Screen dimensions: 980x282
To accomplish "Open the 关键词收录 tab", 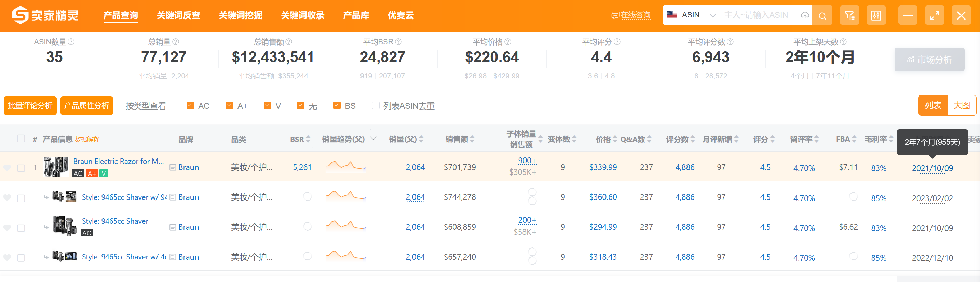I will 302,15.
